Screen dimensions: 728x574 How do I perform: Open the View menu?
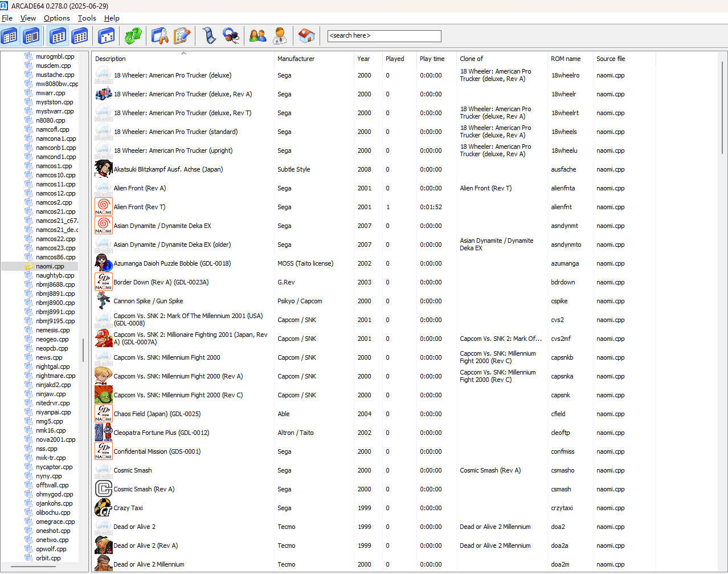[28, 18]
